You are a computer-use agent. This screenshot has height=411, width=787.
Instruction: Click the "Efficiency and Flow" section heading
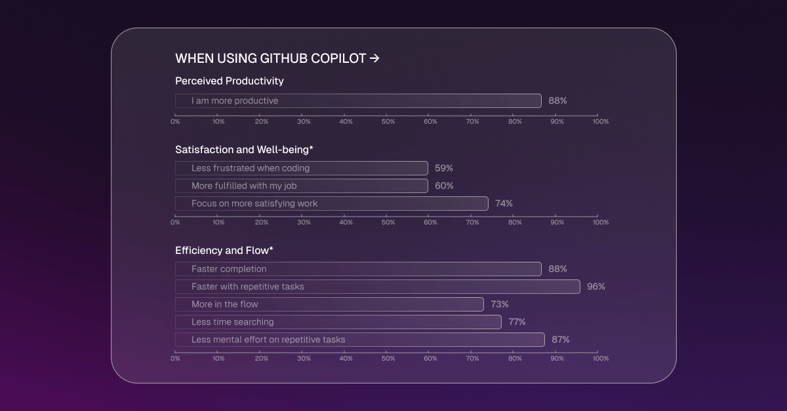pyautogui.click(x=224, y=251)
